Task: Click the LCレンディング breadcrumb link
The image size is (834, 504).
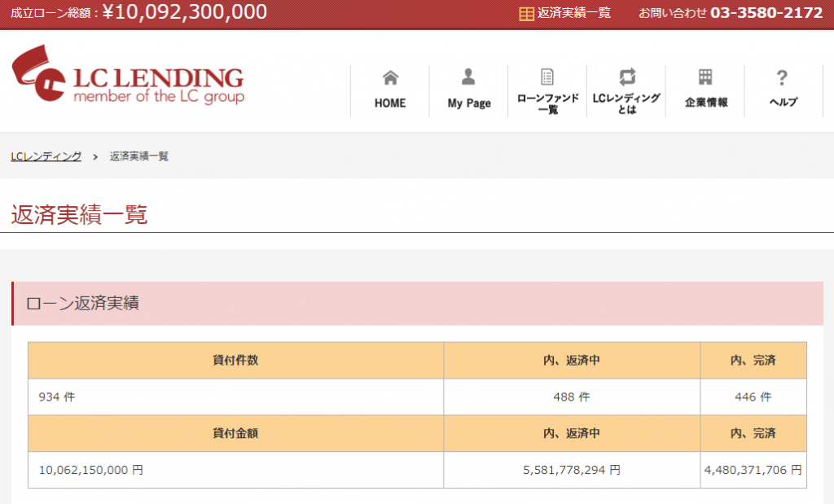Action: click(46, 156)
